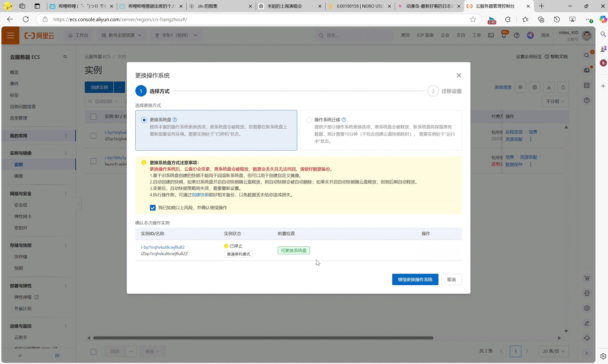Click the export download icon

pos(549,87)
